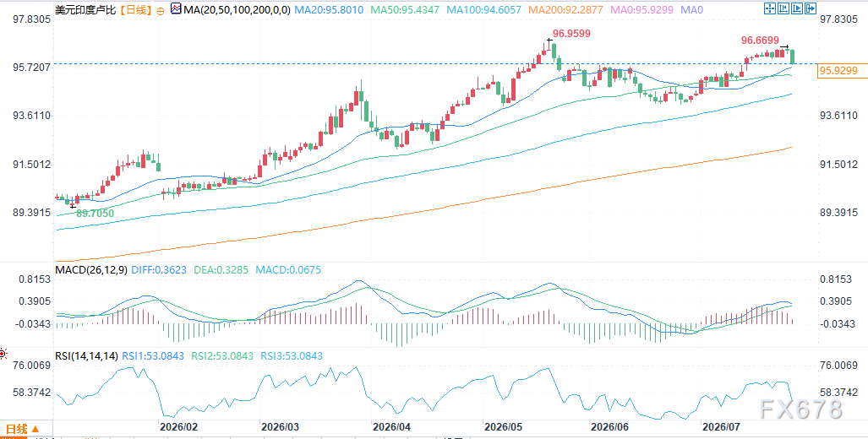Image resolution: width=868 pixels, height=439 pixels.
Task: Click the right MACD axis -0.0343 label
Action: tap(837, 323)
